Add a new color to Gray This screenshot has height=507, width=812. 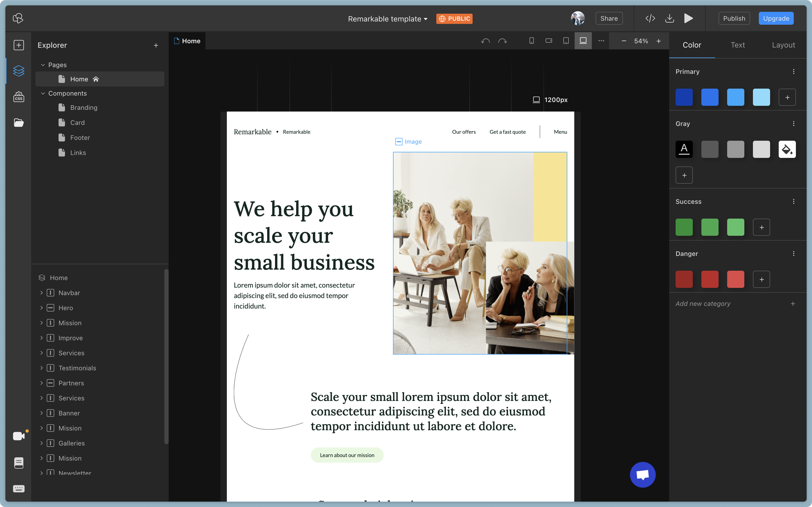tap(684, 175)
